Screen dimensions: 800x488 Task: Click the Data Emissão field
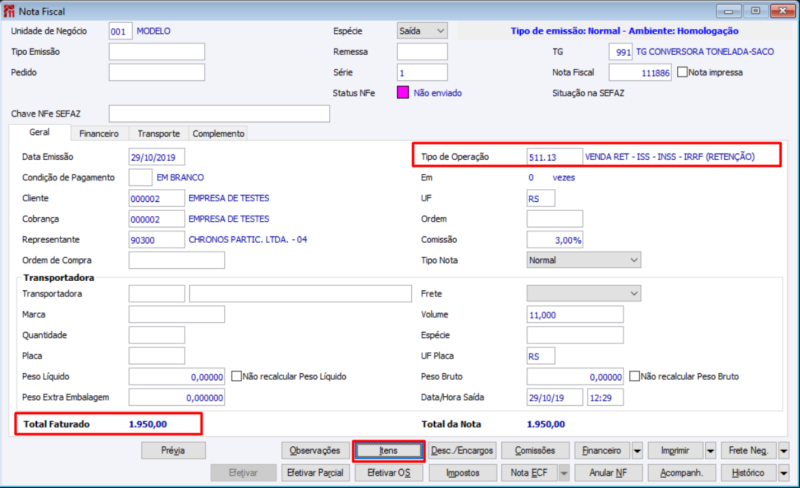pos(157,157)
